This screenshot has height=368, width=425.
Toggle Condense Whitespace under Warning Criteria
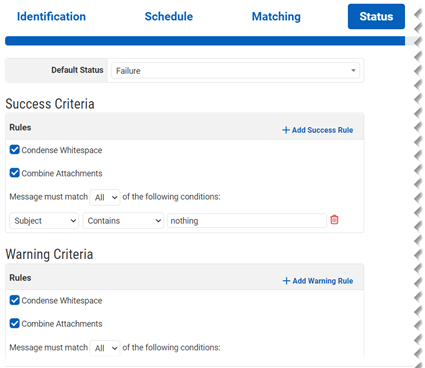click(14, 300)
